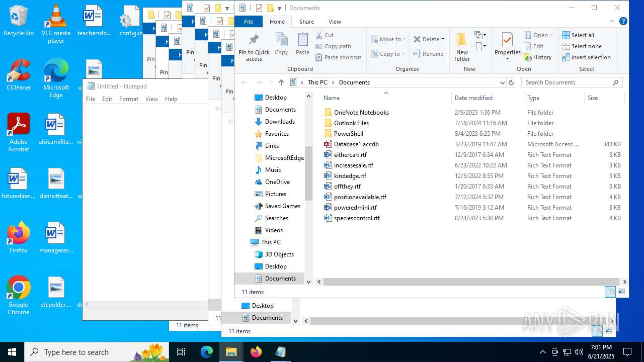Open OneDrive in navigation pane

[x=277, y=182]
